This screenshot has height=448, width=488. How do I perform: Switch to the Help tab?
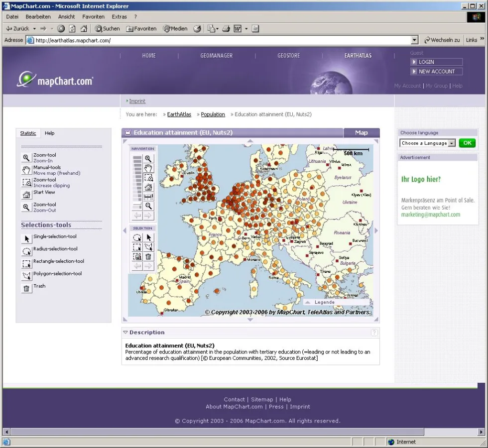pyautogui.click(x=49, y=133)
